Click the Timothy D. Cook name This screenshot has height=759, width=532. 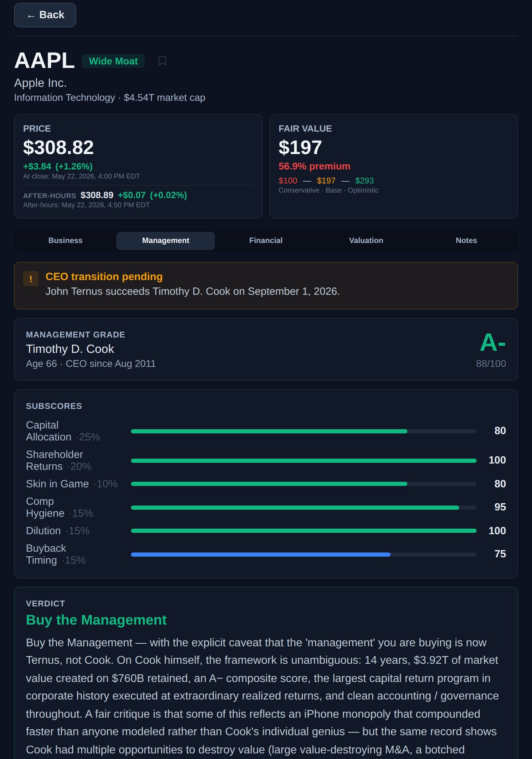point(70,349)
